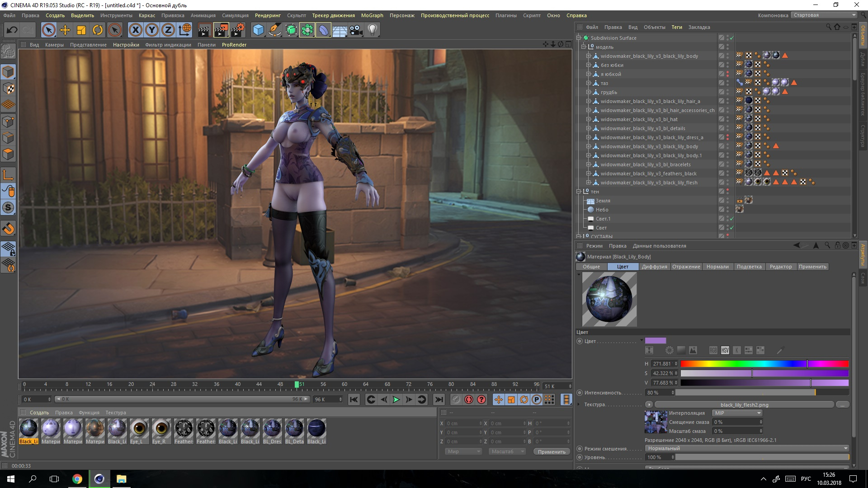Click the black_lily_flesh2.png texture button
Viewport: 868px width, 488px height.
[744, 405]
